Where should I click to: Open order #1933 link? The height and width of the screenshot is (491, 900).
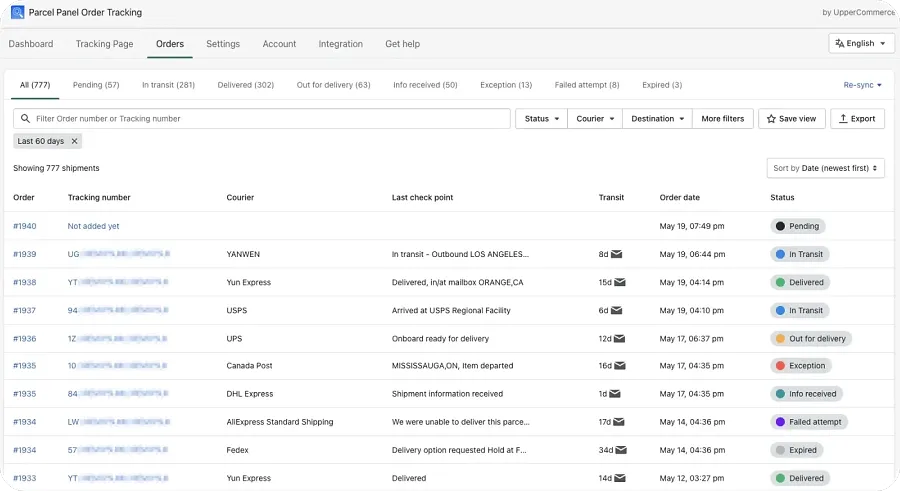pyautogui.click(x=25, y=478)
